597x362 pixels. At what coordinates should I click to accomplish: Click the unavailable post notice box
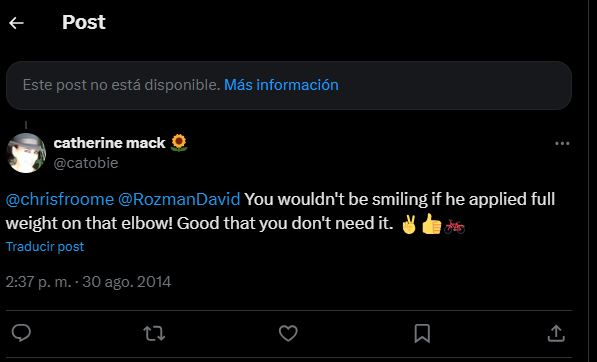(x=289, y=85)
